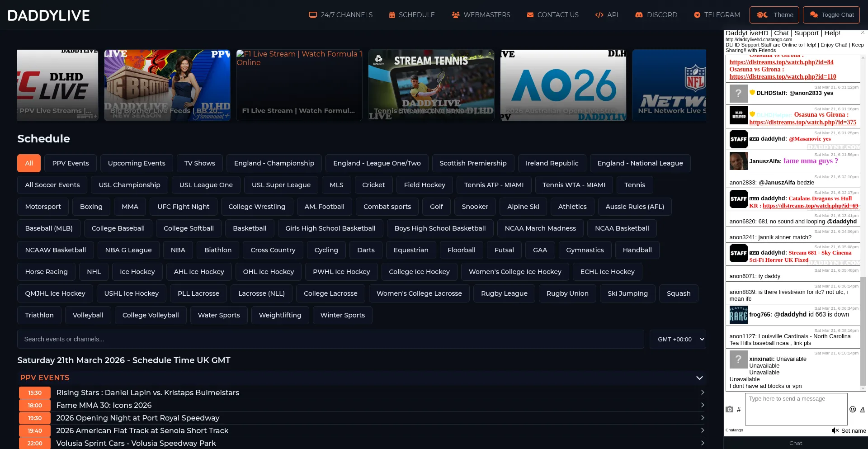This screenshot has height=449, width=868.
Task: Open the F1 Live Stream card
Action: tap(299, 85)
